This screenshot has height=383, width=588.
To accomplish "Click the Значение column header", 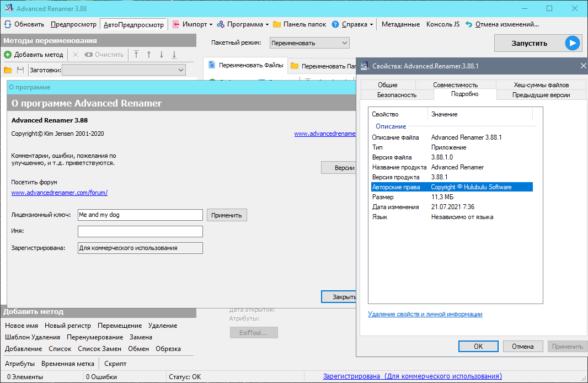I will pos(480,114).
